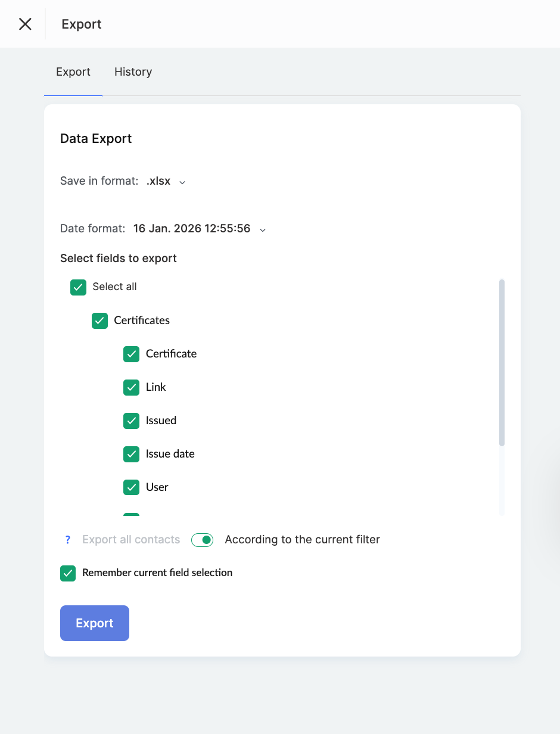This screenshot has width=560, height=734.
Task: Toggle the Certificates group checkbox
Action: coord(99,321)
